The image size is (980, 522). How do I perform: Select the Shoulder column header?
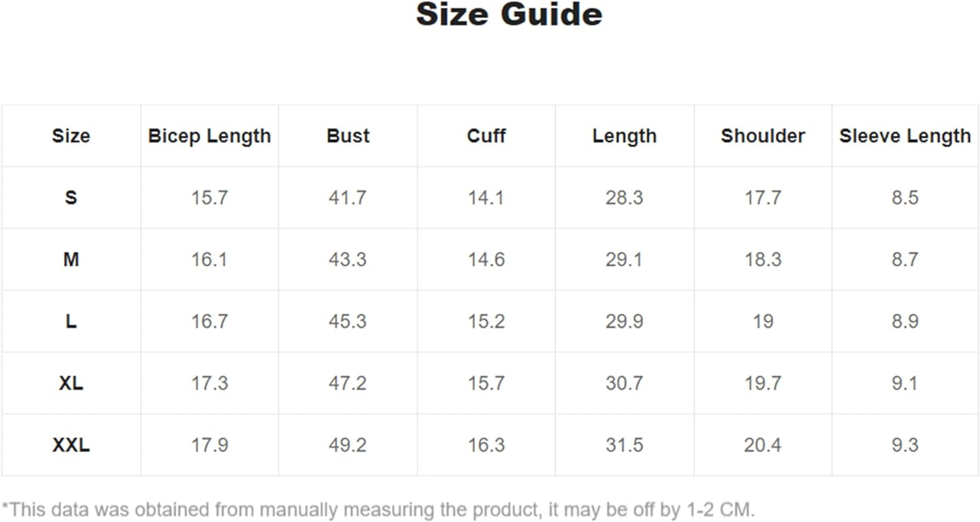click(762, 136)
